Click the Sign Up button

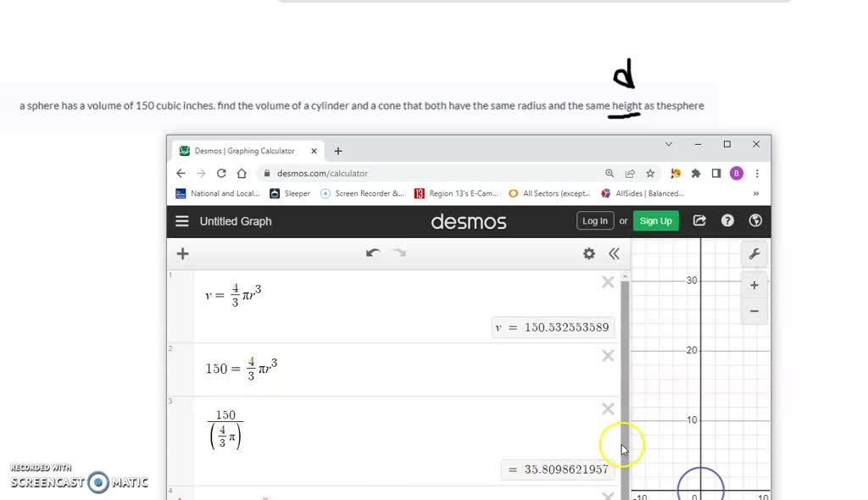(655, 220)
